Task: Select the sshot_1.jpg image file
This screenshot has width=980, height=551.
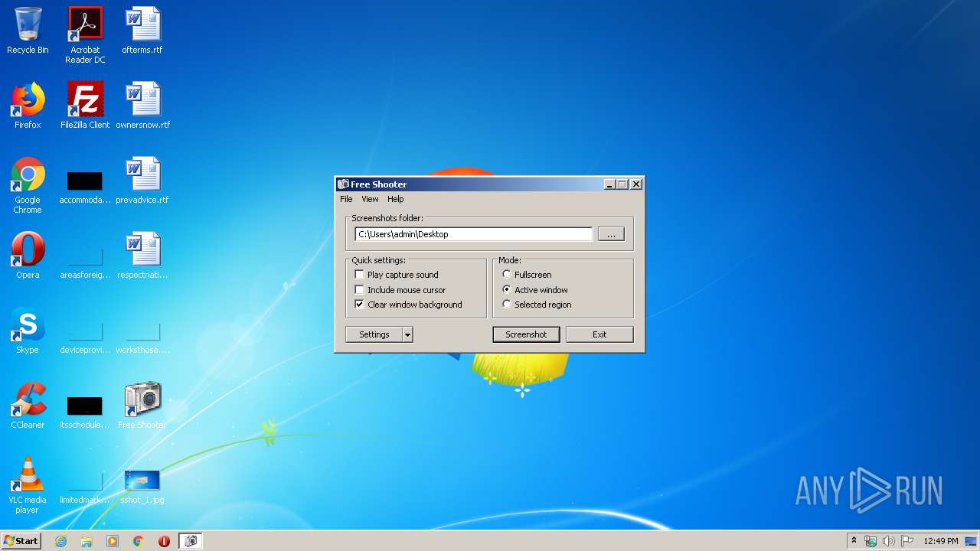Action: click(142, 487)
